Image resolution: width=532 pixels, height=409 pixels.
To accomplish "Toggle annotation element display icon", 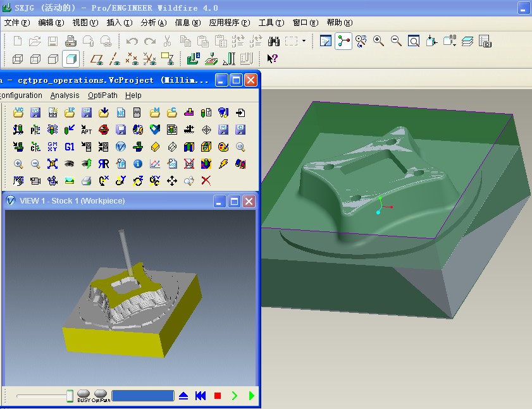I will point(167,59).
